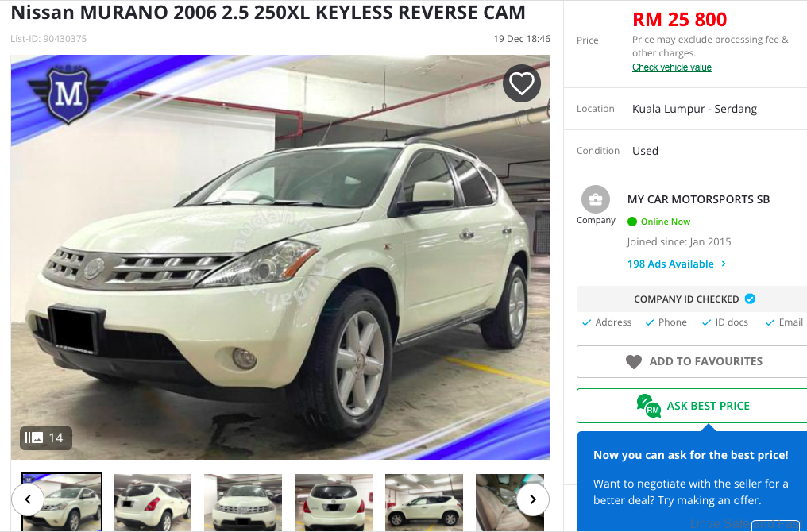
Task: Click the RM chat icon in Ask Best Price
Action: click(648, 406)
